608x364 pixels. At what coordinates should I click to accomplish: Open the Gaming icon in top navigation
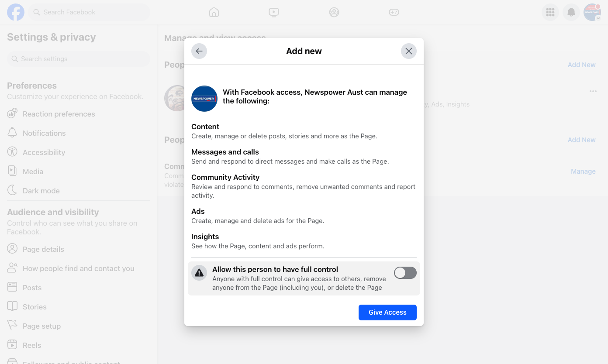pyautogui.click(x=394, y=12)
